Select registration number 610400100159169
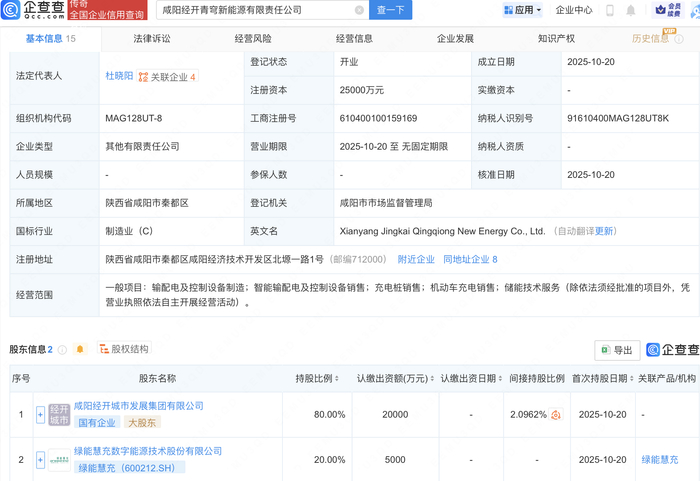The width and height of the screenshot is (700, 481). 378,118
